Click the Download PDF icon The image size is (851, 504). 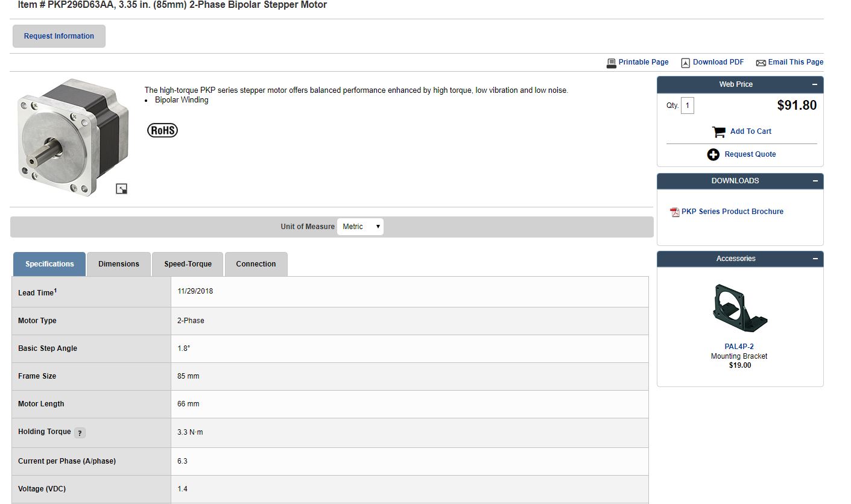685,63
